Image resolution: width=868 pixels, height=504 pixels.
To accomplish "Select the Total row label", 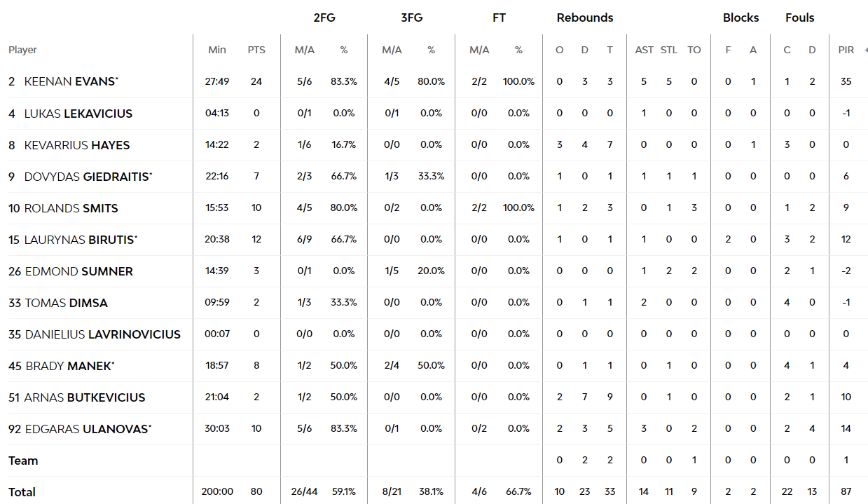I will (22, 492).
